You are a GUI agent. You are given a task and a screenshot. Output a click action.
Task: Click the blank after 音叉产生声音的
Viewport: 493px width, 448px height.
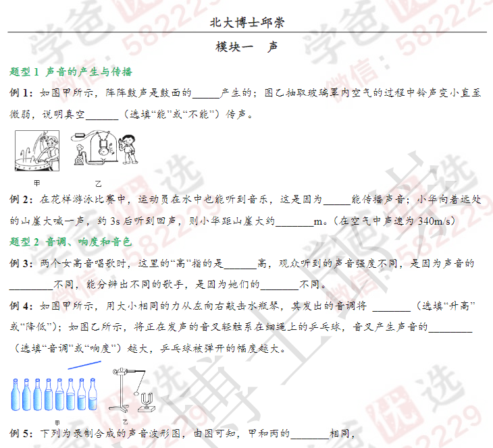coord(450,327)
